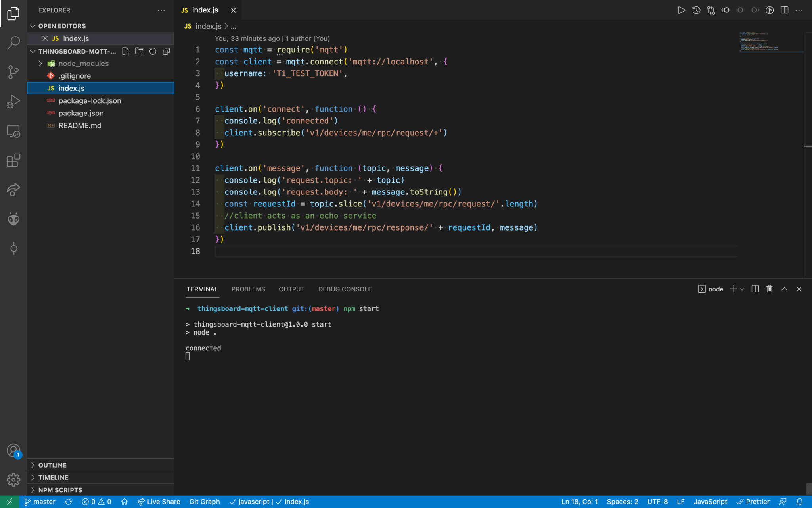The width and height of the screenshot is (812, 508).
Task: Open the Remote Explorer view
Action: pyautogui.click(x=13, y=131)
